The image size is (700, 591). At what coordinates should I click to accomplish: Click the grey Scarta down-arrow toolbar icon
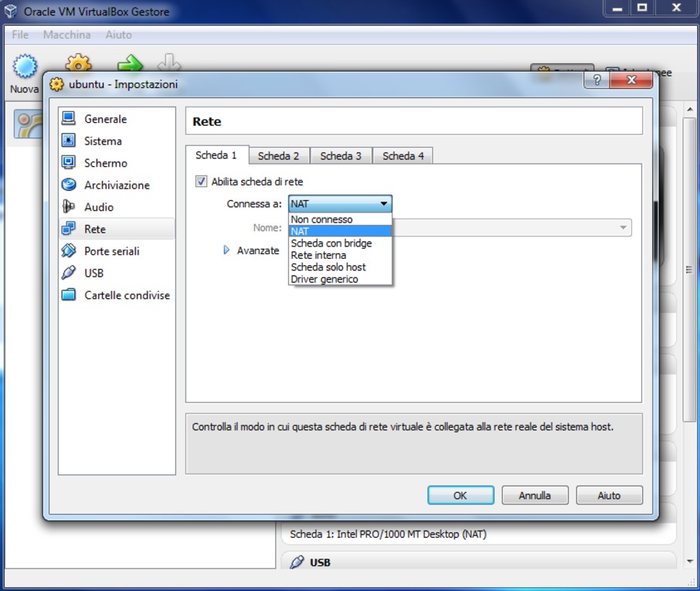pyautogui.click(x=169, y=63)
